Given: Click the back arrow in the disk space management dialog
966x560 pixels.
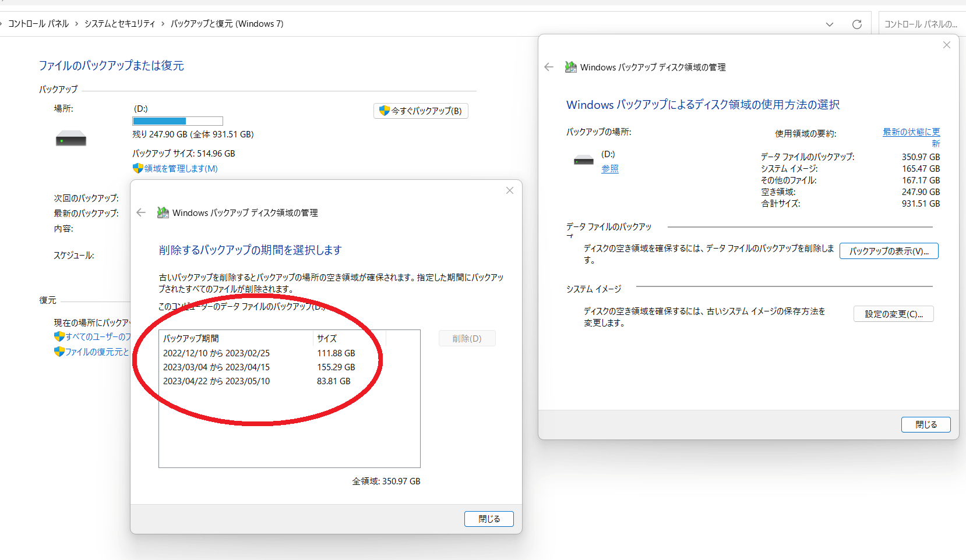Looking at the screenshot, I should [x=548, y=67].
